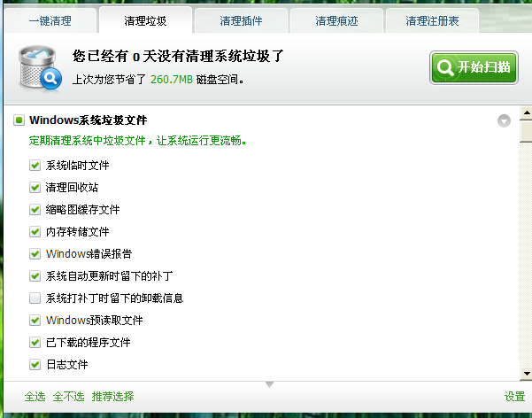Click the 推荐选择 link
The width and height of the screenshot is (532, 418).
click(x=113, y=396)
